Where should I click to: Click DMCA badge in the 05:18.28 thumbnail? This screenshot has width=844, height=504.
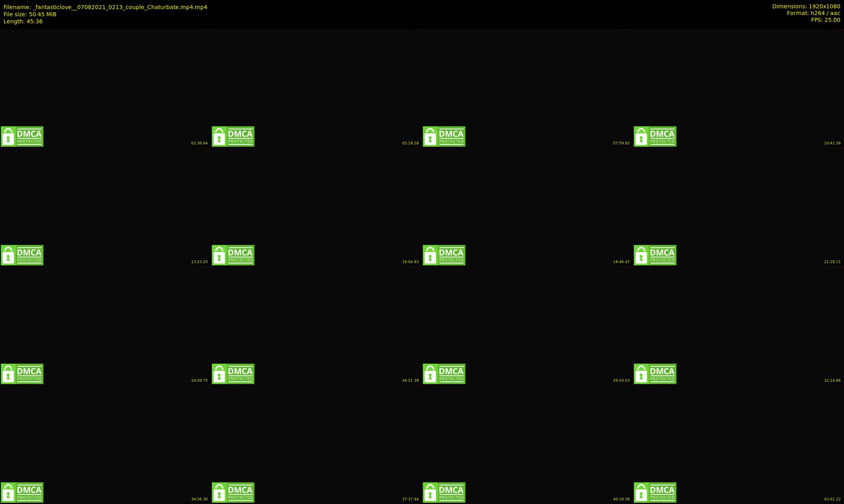(x=233, y=136)
